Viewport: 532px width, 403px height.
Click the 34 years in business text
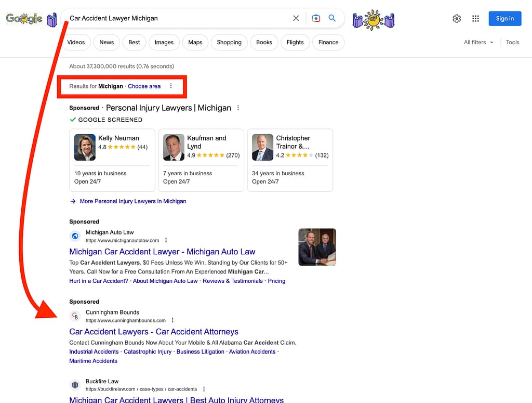point(278,173)
